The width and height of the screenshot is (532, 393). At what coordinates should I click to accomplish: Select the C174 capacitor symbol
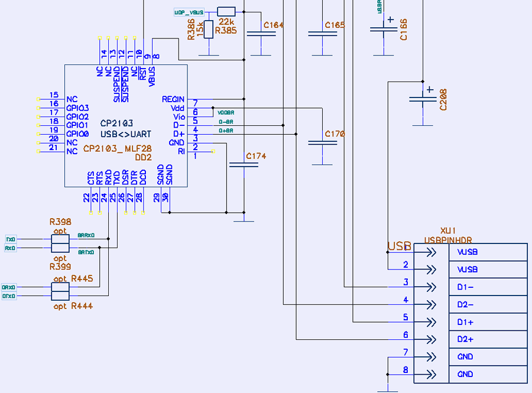pyautogui.click(x=244, y=165)
